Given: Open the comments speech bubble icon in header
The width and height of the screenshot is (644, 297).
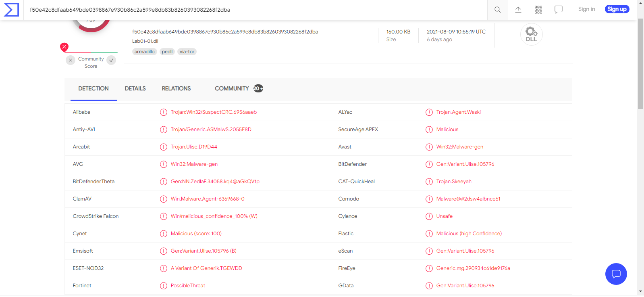Looking at the screenshot, I should (x=559, y=10).
